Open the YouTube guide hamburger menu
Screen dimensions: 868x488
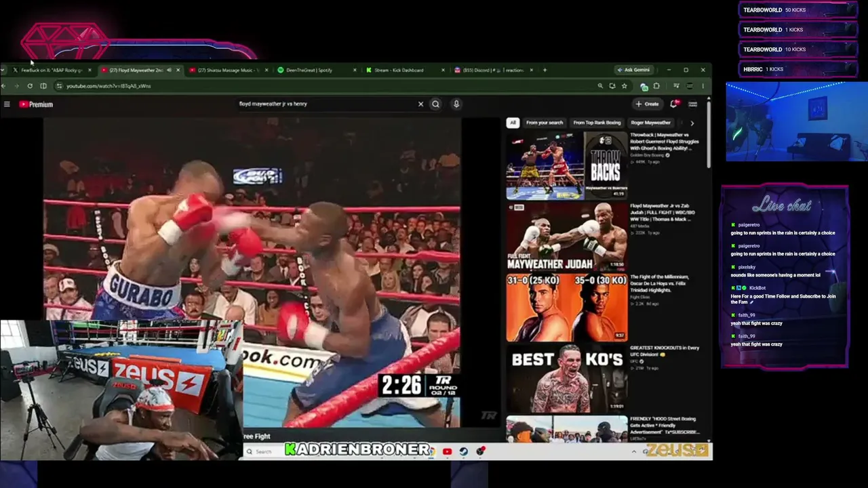(x=7, y=104)
